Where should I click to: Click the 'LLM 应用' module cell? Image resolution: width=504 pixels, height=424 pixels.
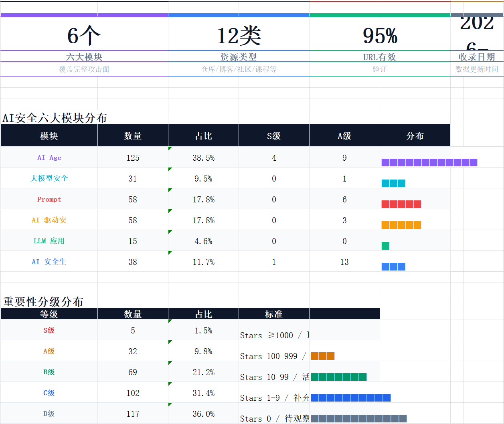coord(49,240)
